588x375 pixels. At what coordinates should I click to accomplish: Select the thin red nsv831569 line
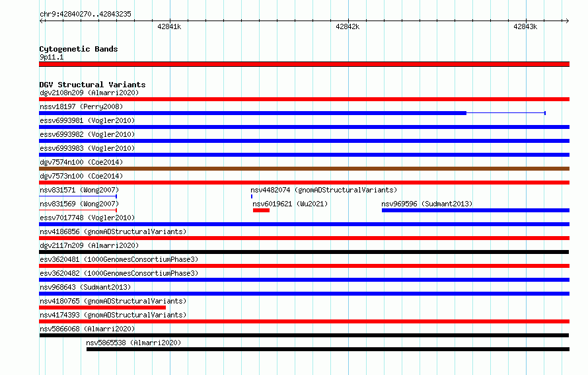click(x=78, y=210)
